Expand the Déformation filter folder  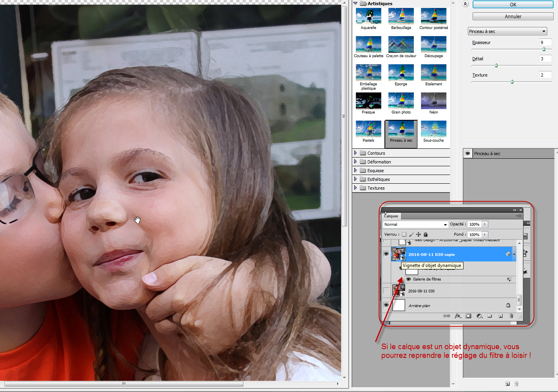[355, 161]
